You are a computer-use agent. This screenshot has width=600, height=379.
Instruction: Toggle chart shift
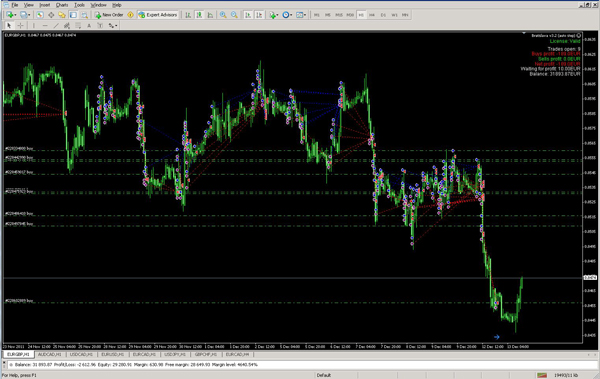(x=259, y=15)
